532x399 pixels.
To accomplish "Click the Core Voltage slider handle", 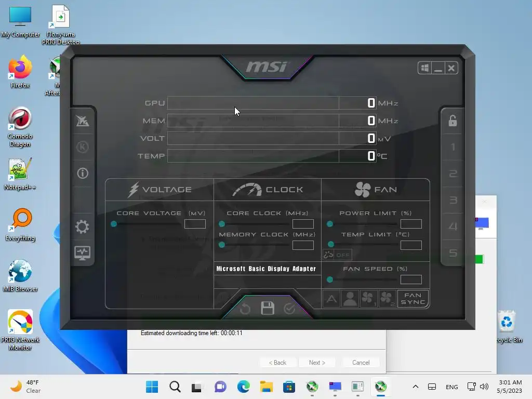I will click(114, 224).
